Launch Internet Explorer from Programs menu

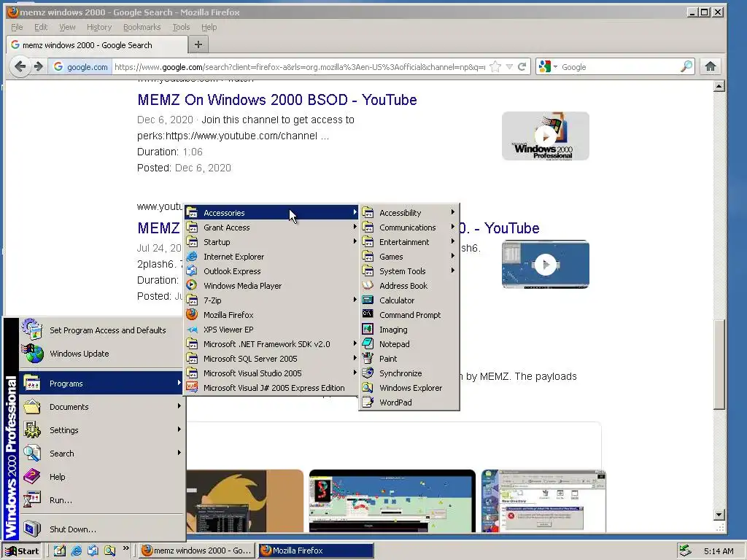tap(271, 257)
